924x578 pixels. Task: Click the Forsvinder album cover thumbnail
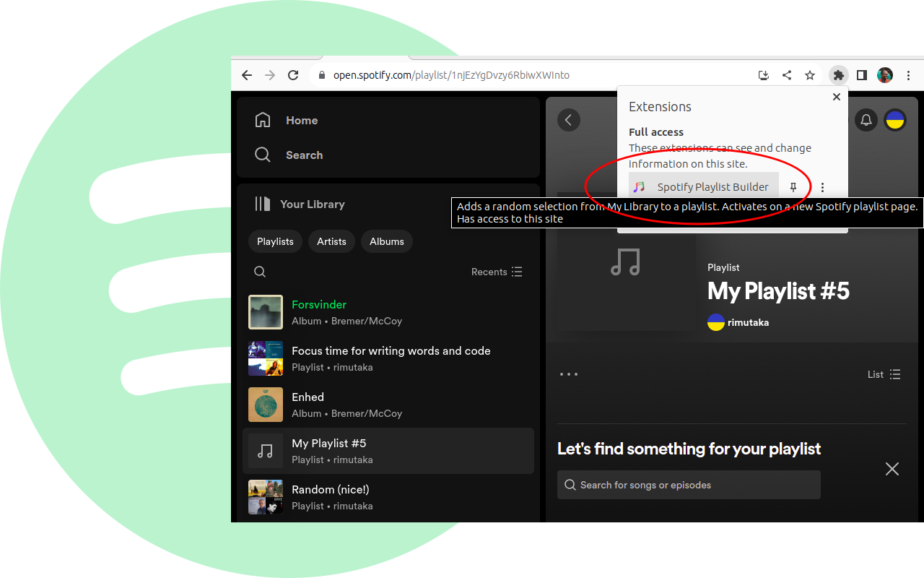[x=266, y=312]
